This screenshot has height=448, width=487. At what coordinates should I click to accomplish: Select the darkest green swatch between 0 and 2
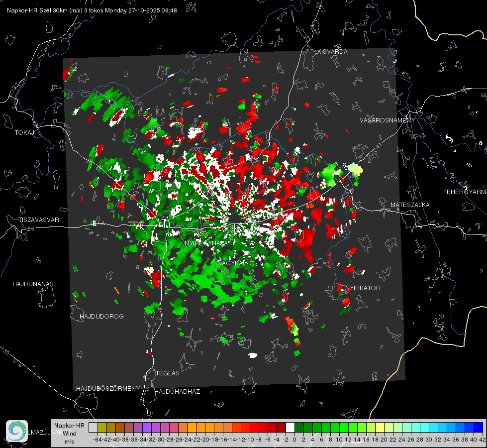(x=299, y=427)
